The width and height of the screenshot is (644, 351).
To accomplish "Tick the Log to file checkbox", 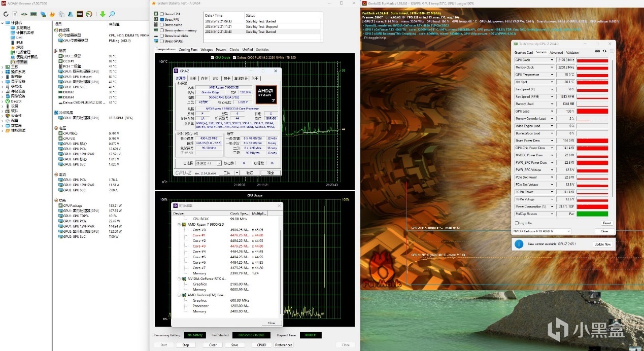I will 517,223.
